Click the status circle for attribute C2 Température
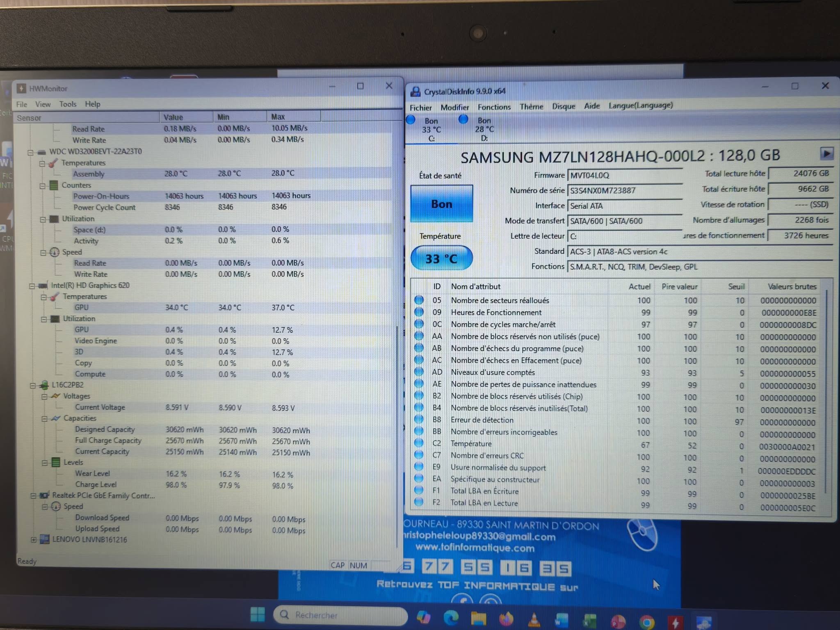840x630 pixels. (419, 443)
